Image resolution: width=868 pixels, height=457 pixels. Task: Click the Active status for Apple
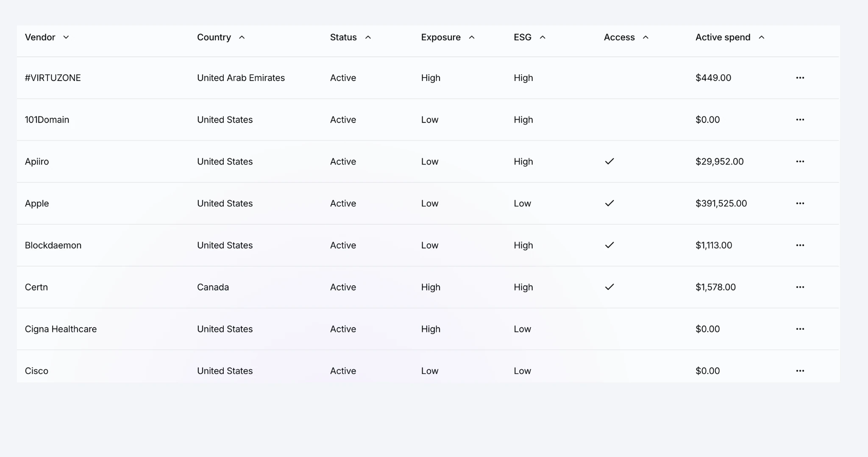pos(343,203)
